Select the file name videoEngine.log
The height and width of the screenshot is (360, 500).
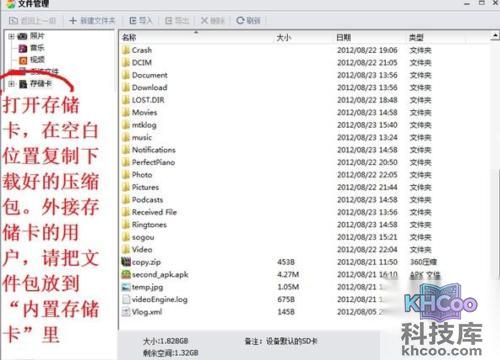[x=160, y=299]
